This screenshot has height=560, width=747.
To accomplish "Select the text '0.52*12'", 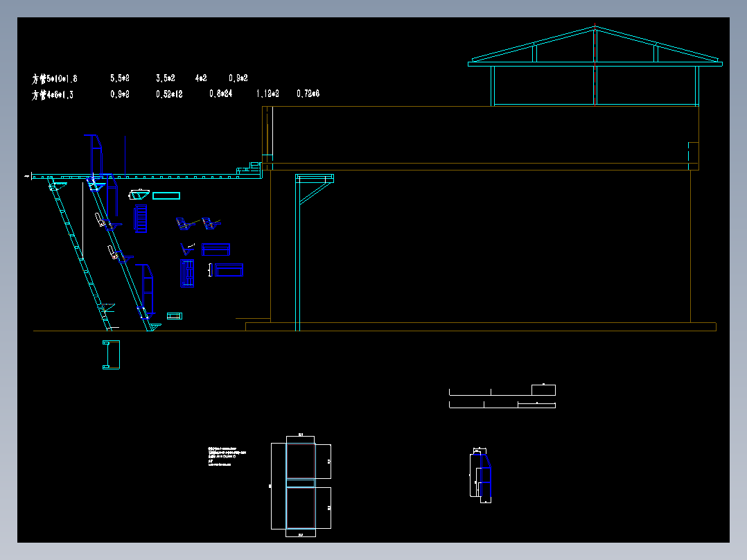I will coord(169,94).
